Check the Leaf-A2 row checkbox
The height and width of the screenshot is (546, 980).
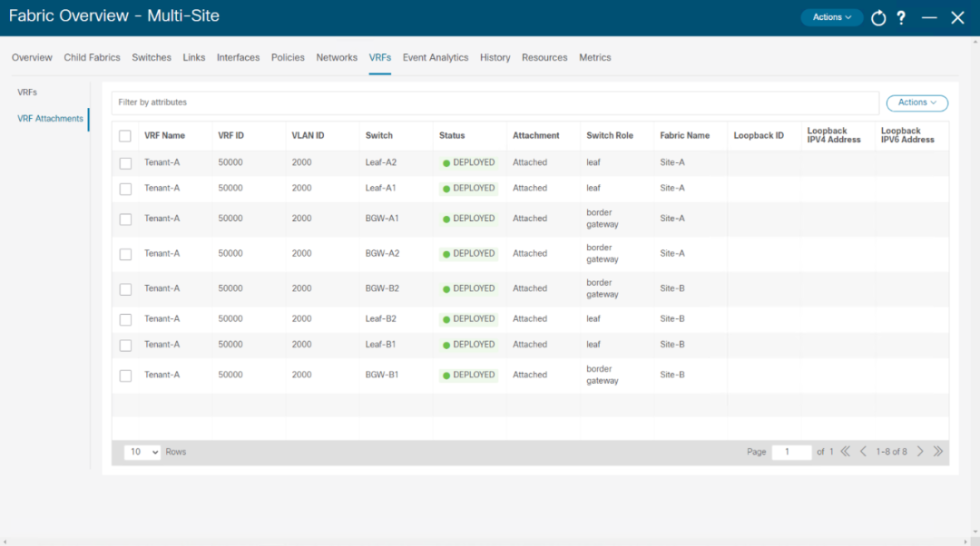125,163
